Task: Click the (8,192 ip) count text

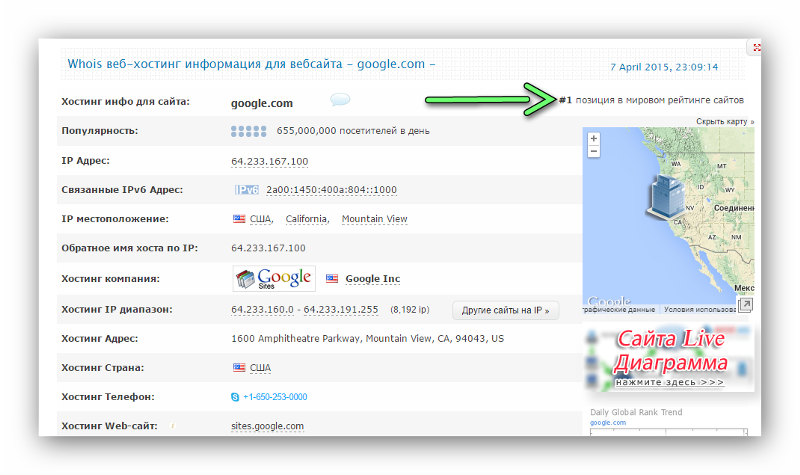Action: click(x=410, y=310)
